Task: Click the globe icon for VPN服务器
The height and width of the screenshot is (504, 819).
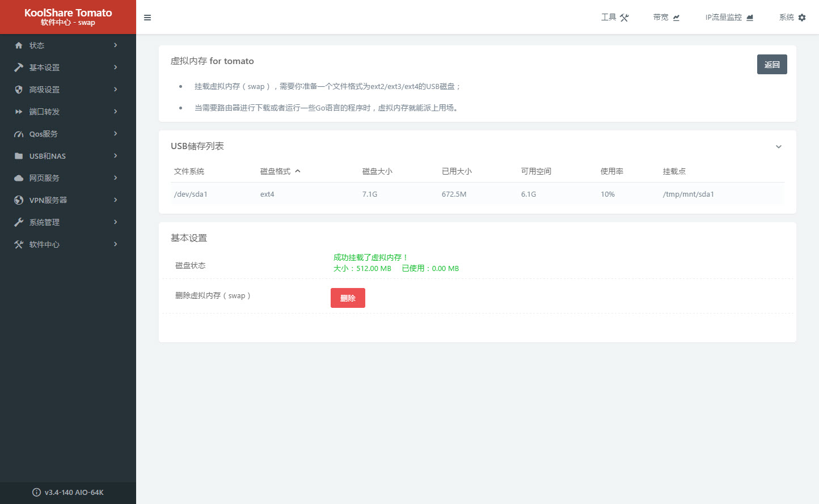Action: pos(19,200)
